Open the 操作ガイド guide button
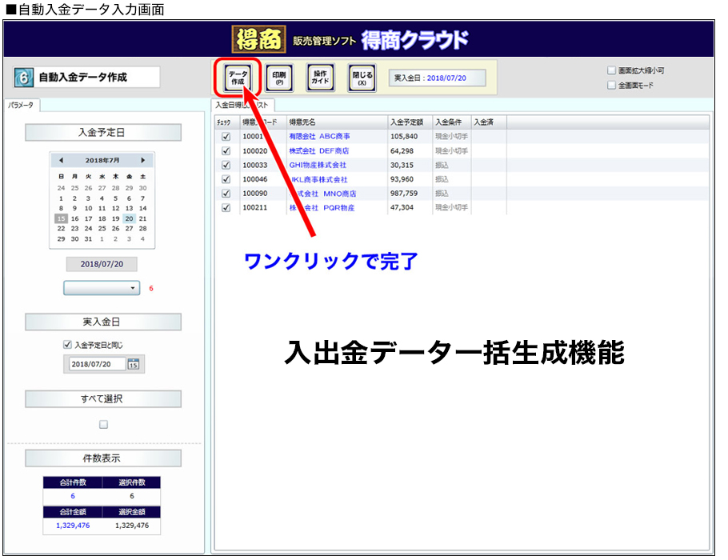Viewport: 728px width, 560px height. [320, 78]
